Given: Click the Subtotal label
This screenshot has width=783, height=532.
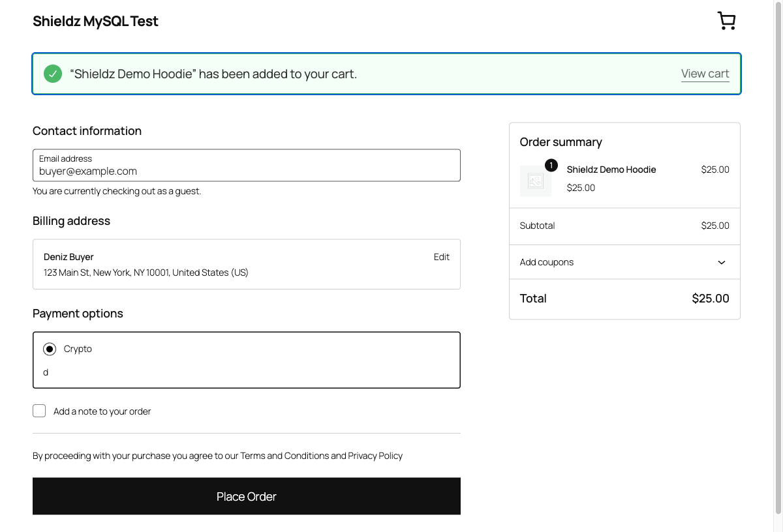Looking at the screenshot, I should pos(537,226).
